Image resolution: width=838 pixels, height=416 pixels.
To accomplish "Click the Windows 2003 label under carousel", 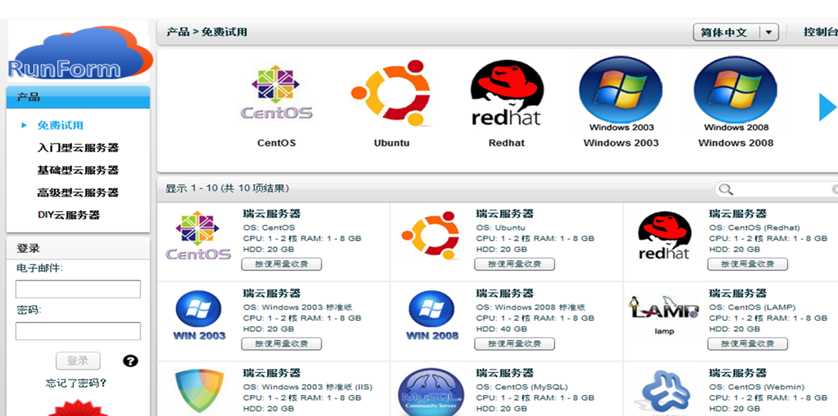I will (x=621, y=143).
